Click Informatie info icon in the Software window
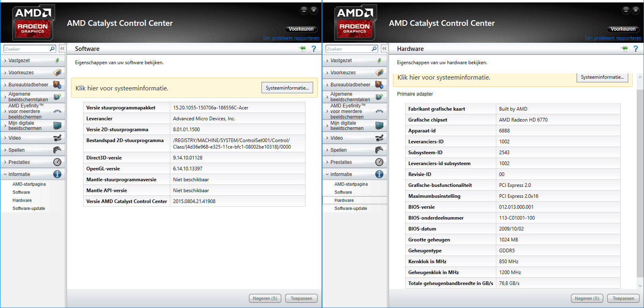Viewport: 644px width, 308px height. tap(57, 174)
